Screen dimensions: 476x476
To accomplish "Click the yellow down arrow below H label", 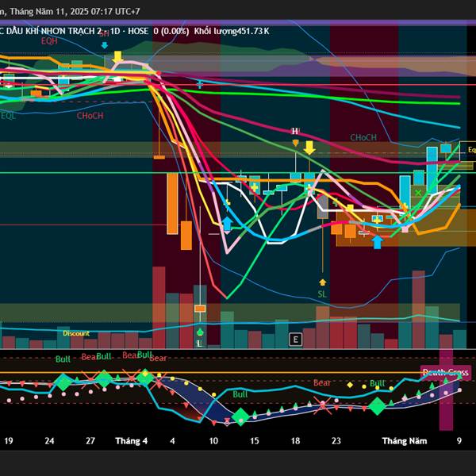I will (x=309, y=148).
